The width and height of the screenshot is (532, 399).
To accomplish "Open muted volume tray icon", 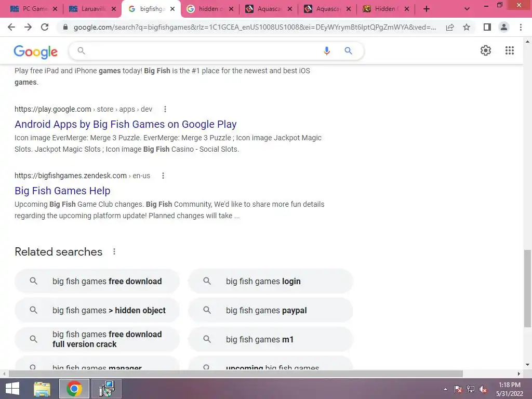I will pos(483,390).
